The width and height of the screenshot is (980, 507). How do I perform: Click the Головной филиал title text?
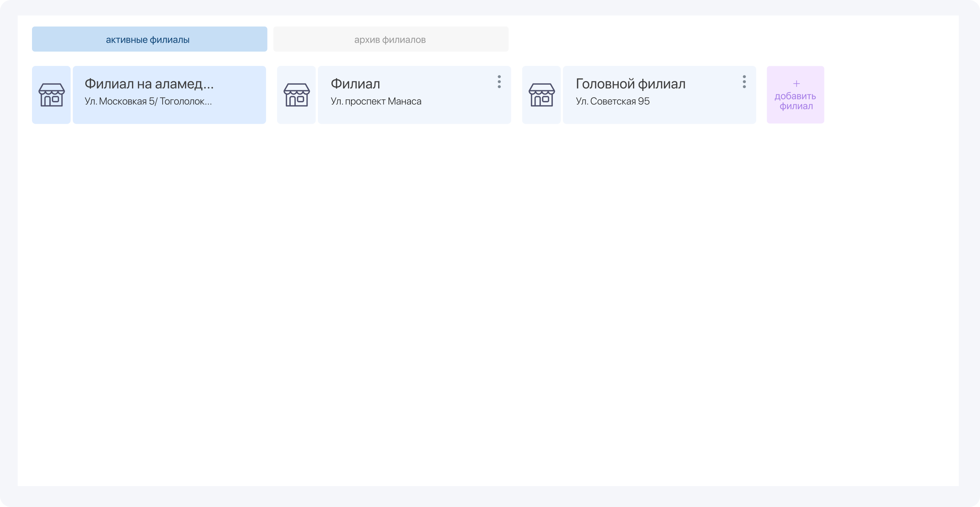click(x=631, y=84)
